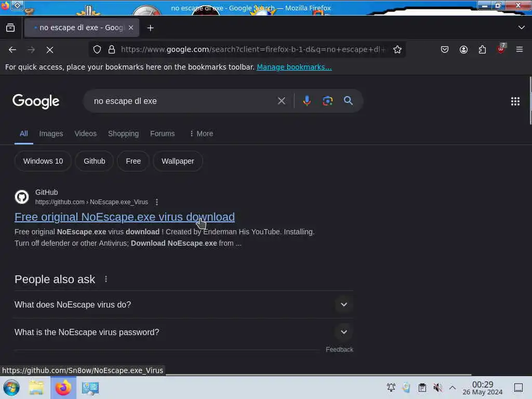
Task: Open the clipboard tray icon
Action: click(422, 388)
